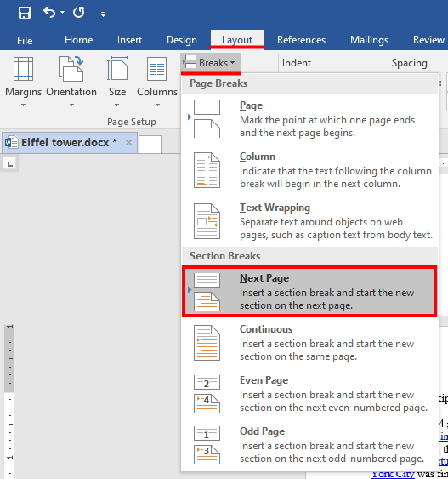
Task: Click the Size page icon
Action: point(117,68)
